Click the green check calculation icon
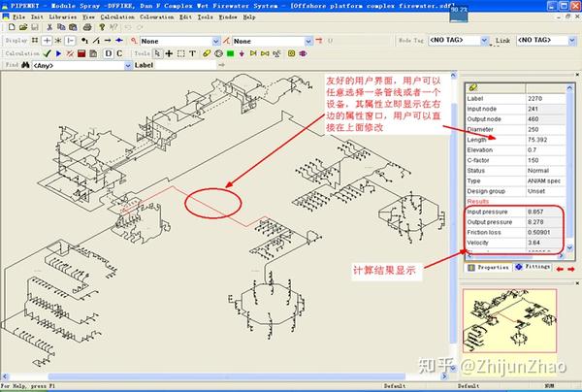Screen dimensions: 582x392 click(47, 53)
